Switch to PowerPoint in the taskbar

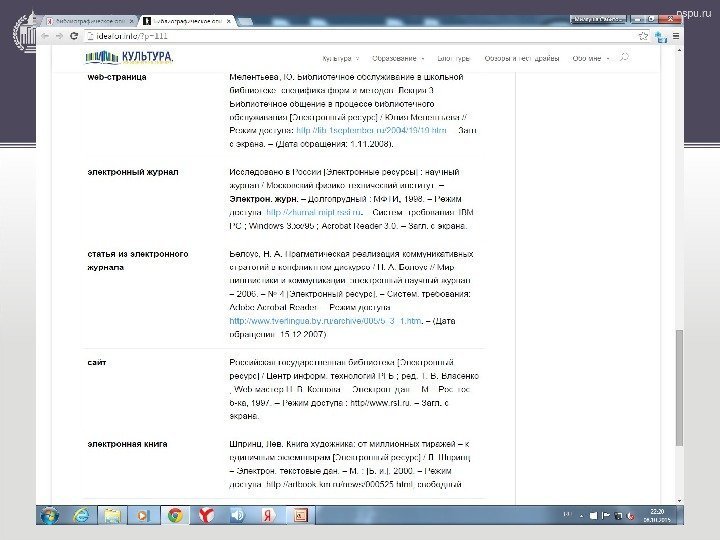pyautogui.click(x=300, y=516)
